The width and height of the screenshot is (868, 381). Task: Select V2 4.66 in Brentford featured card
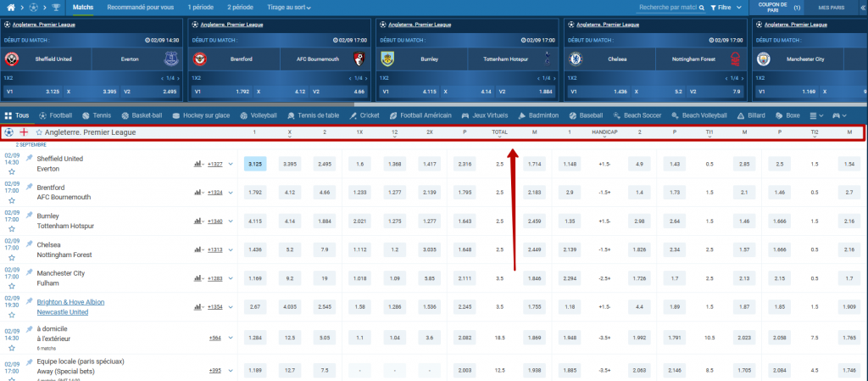click(x=341, y=92)
